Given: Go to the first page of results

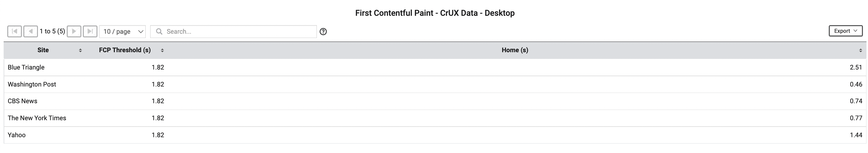Looking at the screenshot, I should point(15,31).
